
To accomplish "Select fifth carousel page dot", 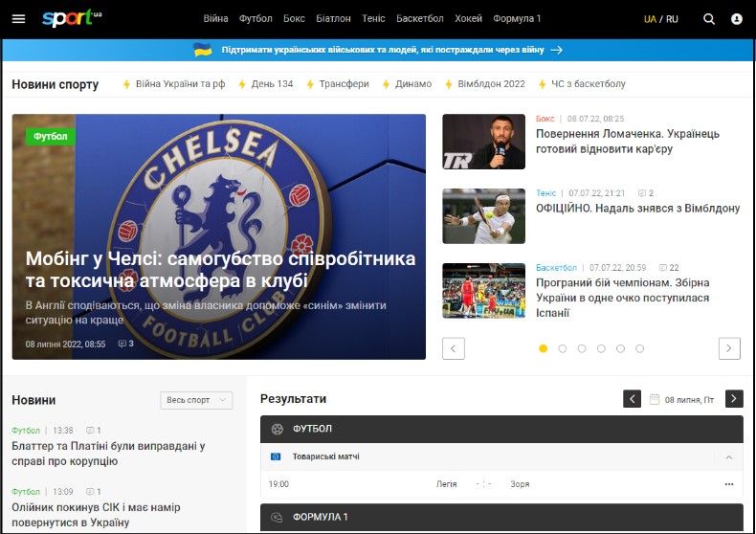I will tap(620, 348).
